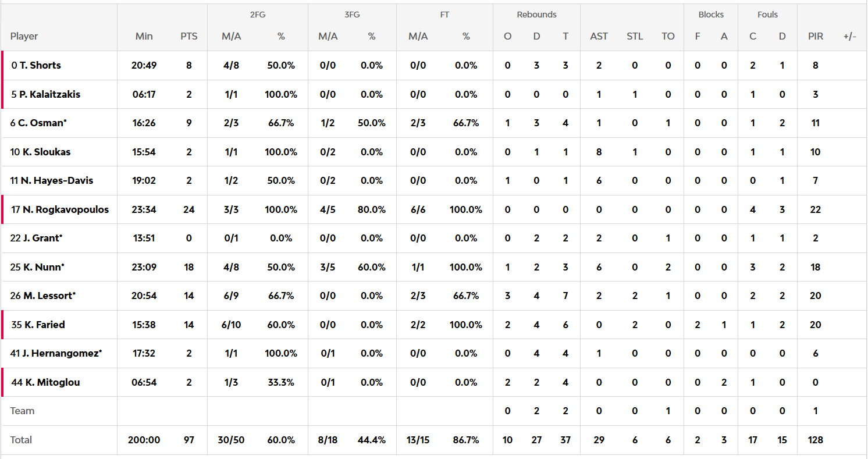Click the Player column header
Image resolution: width=868 pixels, height=459 pixels.
[24, 36]
